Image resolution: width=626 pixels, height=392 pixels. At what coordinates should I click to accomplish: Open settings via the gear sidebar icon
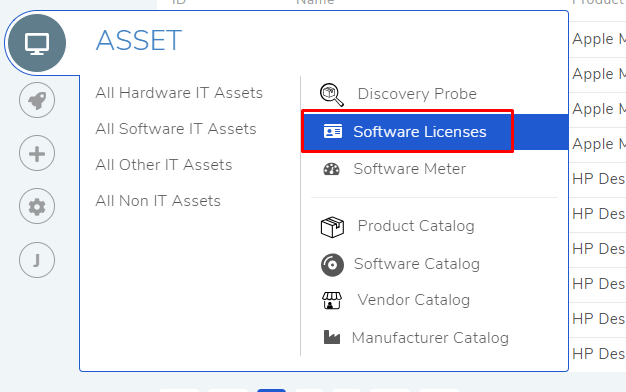pos(37,206)
